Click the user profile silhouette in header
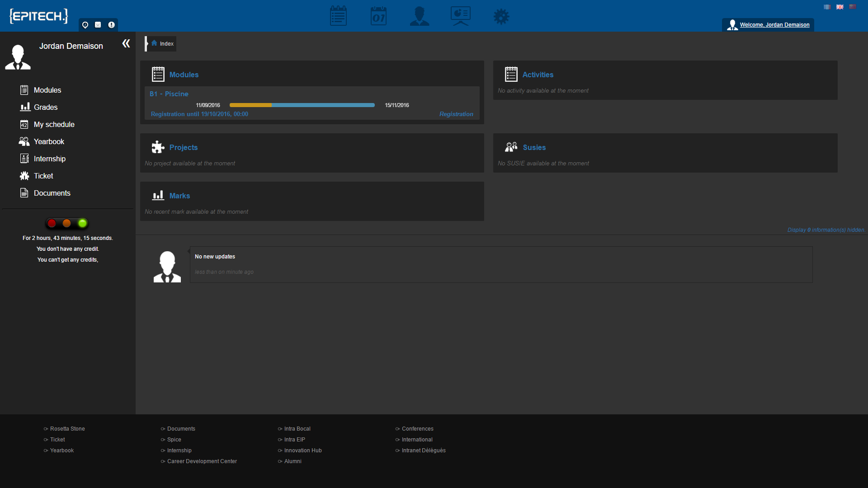 pos(419,16)
